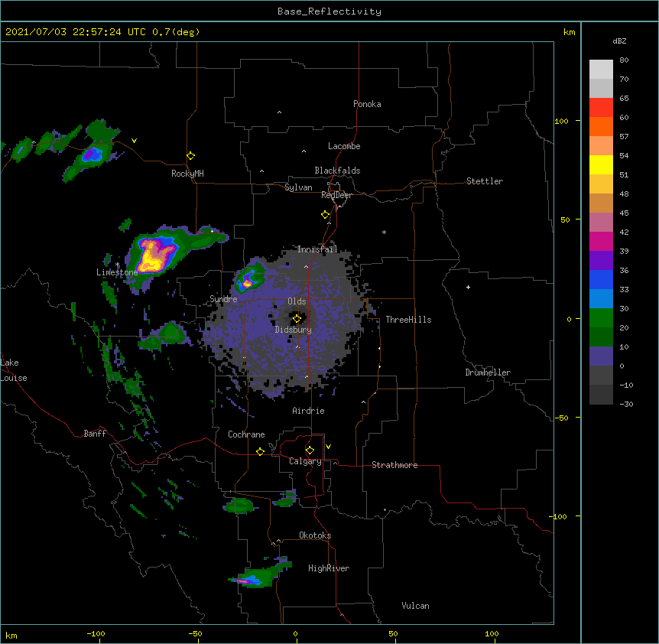Click the blue-core storm cell northwest of RockyMH
The image size is (659, 644).
(92, 154)
